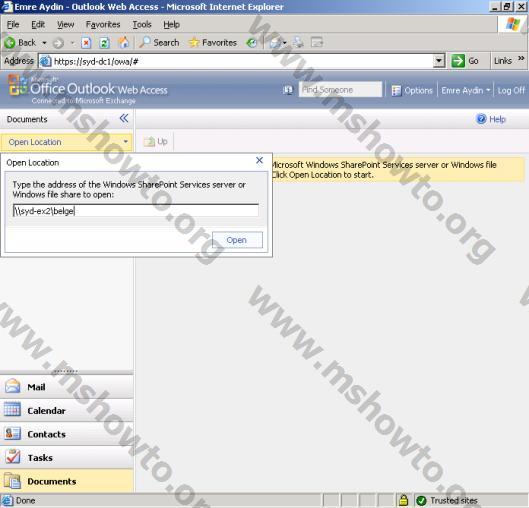Collapse the Documents navigation pane chevron
The image size is (529, 508).
pyautogui.click(x=124, y=118)
